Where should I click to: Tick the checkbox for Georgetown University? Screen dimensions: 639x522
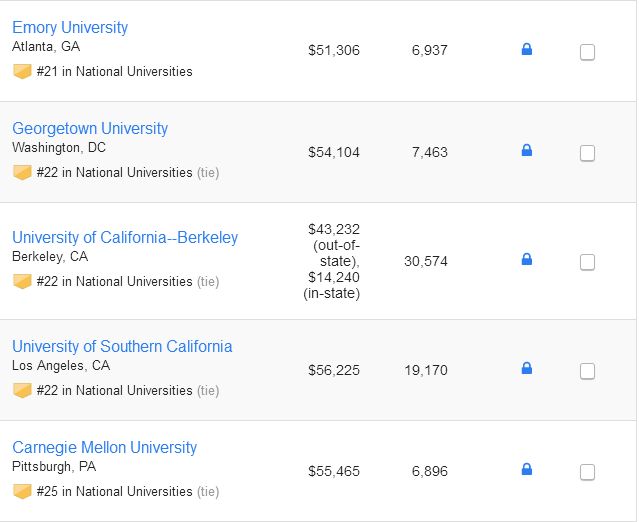pyautogui.click(x=587, y=153)
